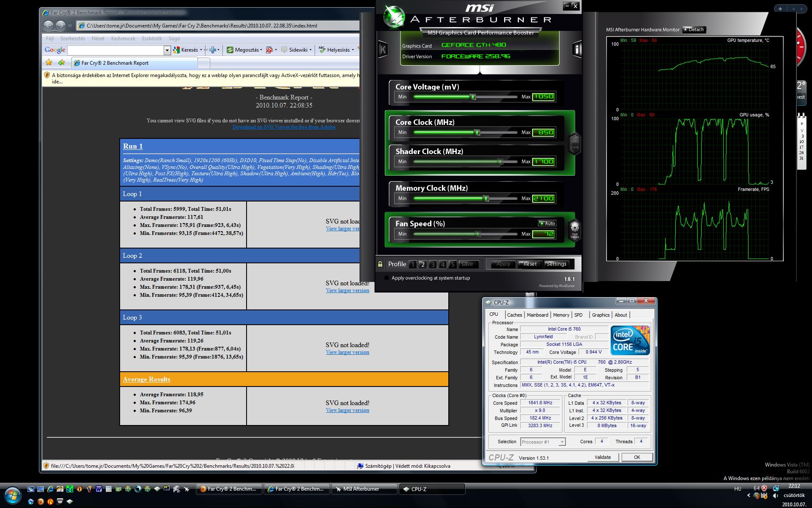
Task: Click the orange info icon in Quick Launch
Action: click(x=80, y=489)
